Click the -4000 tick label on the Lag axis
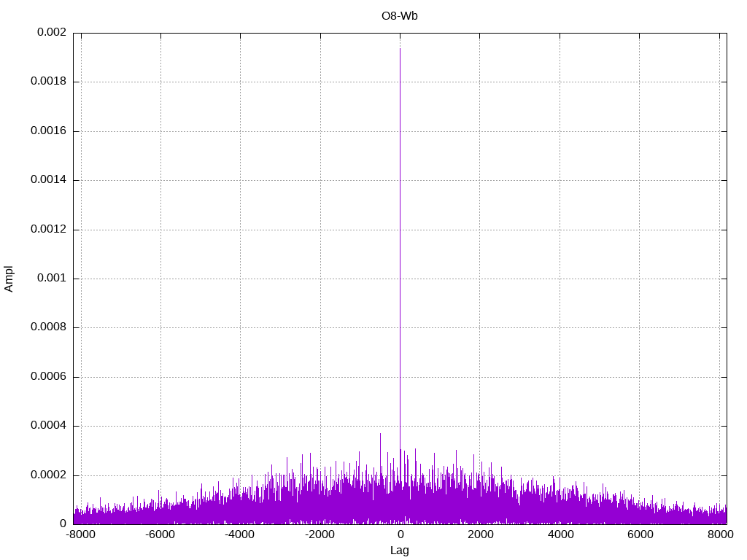The image size is (747, 560). [240, 534]
